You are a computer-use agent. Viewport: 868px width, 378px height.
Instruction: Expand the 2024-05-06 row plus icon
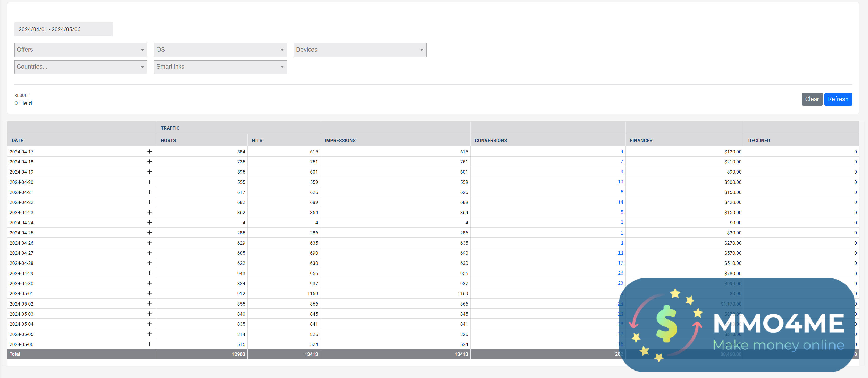(149, 344)
